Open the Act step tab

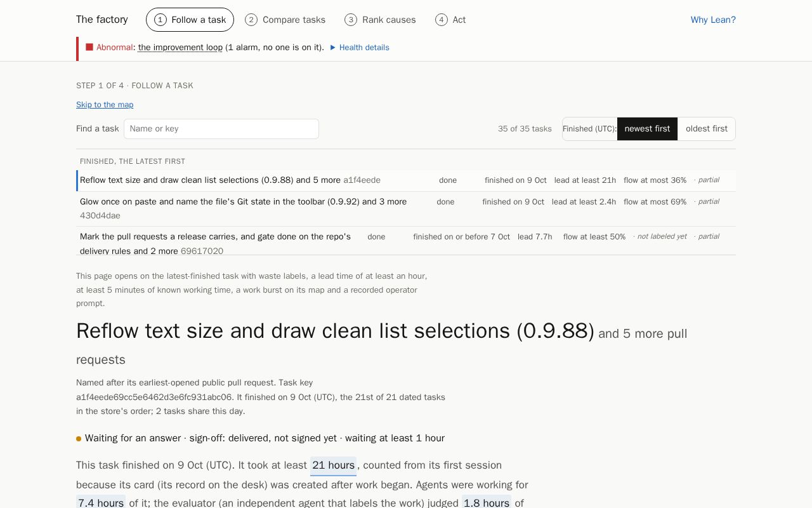pyautogui.click(x=450, y=20)
